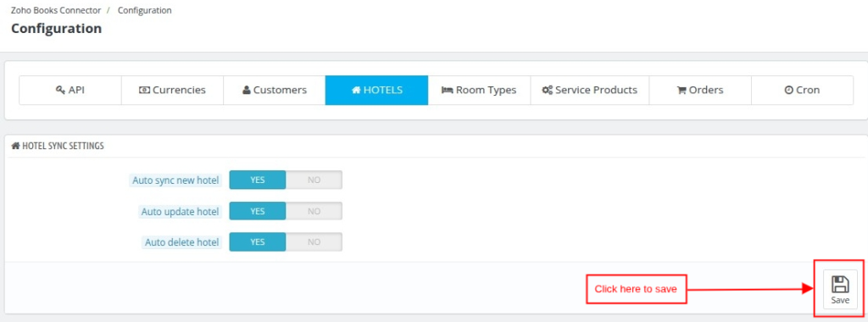Viewport: 868px width, 322px height.
Task: Click the bed icon beside Room Types
Action: pos(448,90)
